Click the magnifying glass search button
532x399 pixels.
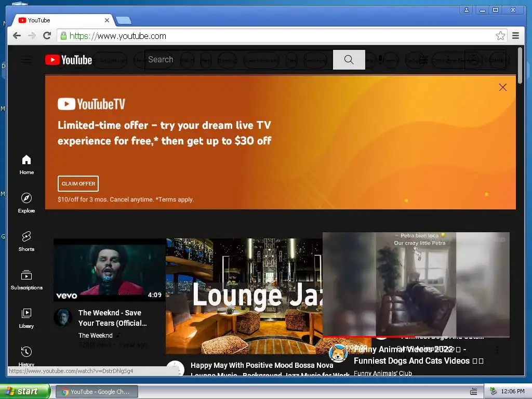(x=349, y=60)
